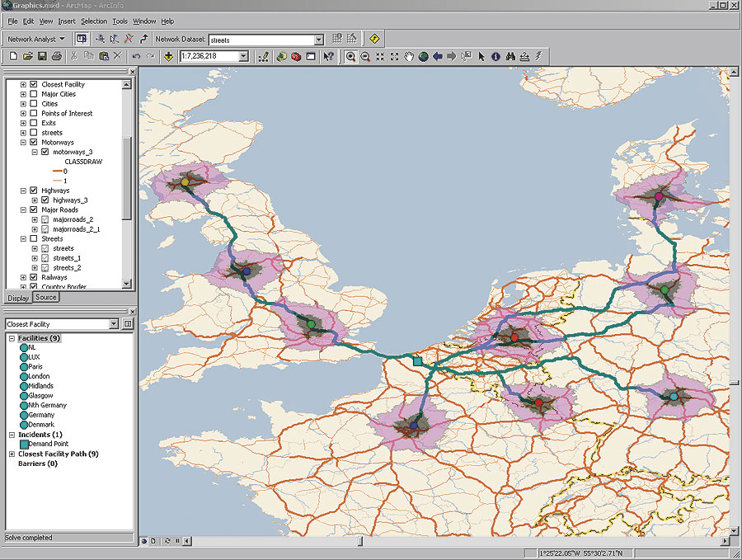
Task: Open the map scale dropdown
Action: [243, 56]
